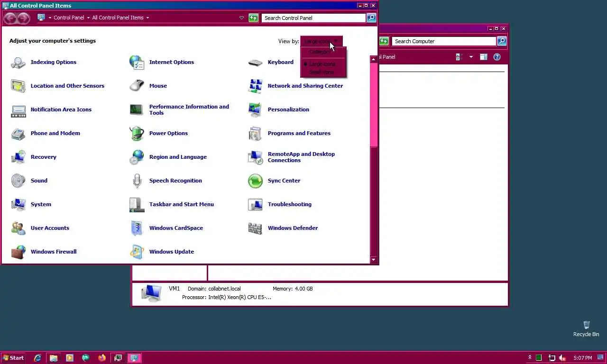
Task: Open Location and Other Sensors icon
Action: coord(18,86)
